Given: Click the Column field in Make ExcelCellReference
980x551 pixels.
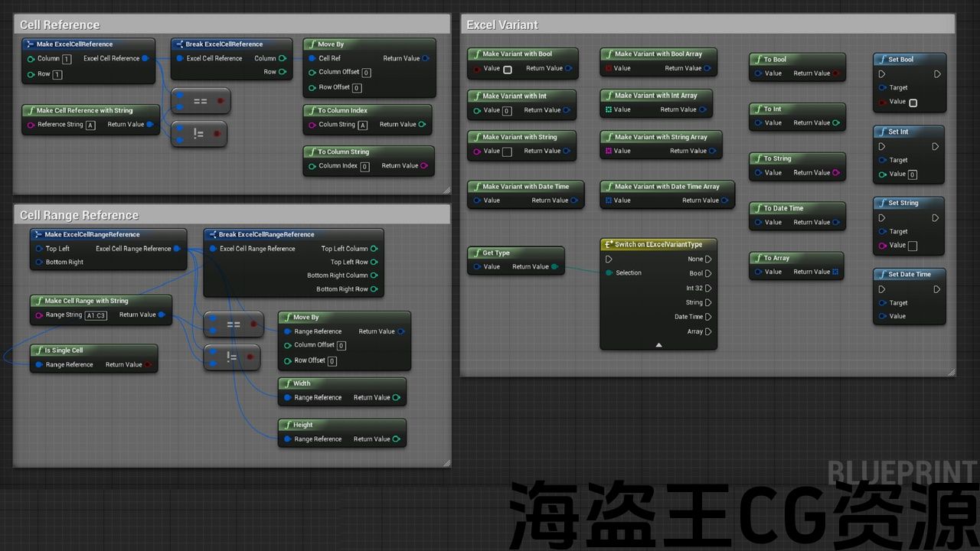Looking at the screenshot, I should [67, 59].
